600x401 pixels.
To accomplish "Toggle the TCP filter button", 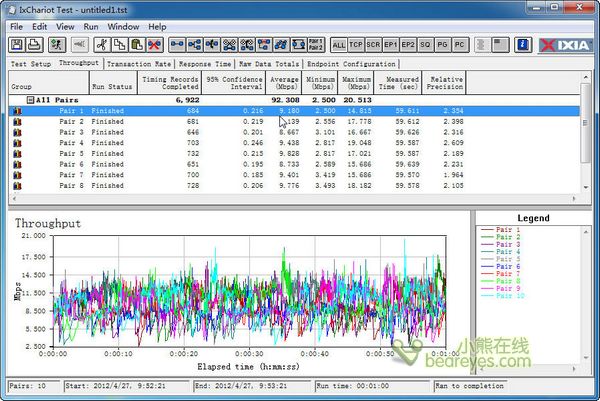I will [356, 45].
